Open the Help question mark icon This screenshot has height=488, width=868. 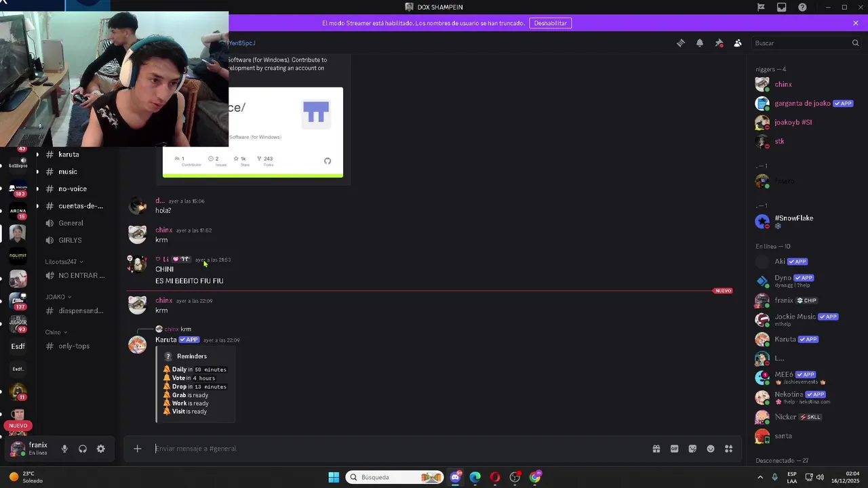point(803,7)
